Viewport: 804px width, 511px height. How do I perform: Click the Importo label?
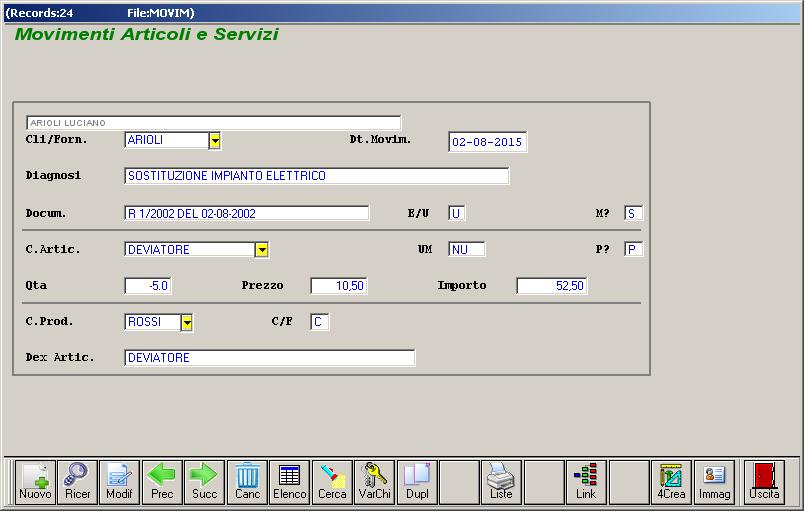pyautogui.click(x=462, y=285)
